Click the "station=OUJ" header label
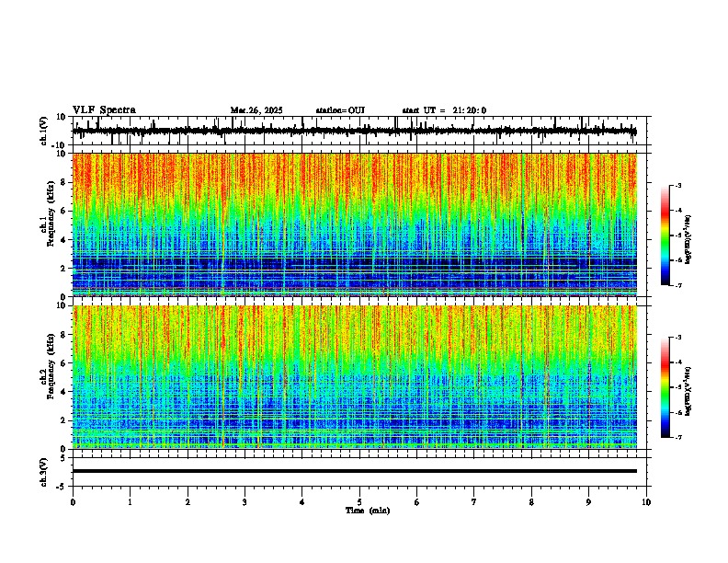This screenshot has height=563, width=728. point(340,110)
